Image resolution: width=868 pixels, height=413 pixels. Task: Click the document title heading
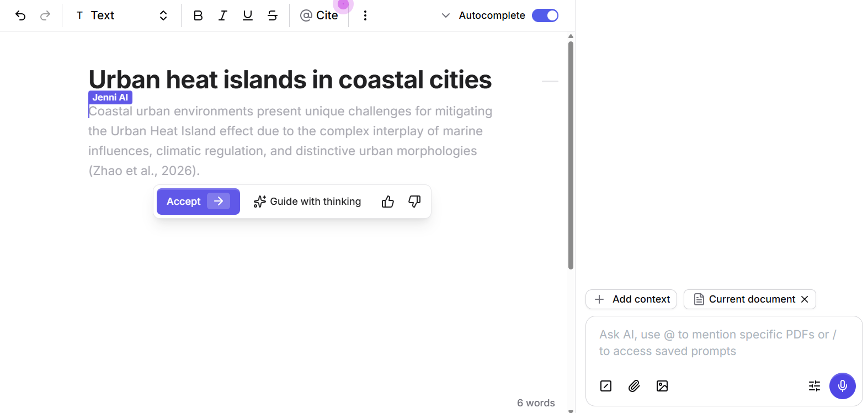290,80
